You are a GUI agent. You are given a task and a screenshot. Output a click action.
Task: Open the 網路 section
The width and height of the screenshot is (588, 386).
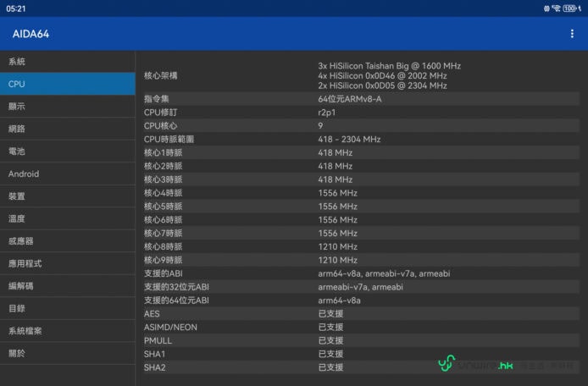click(68, 129)
